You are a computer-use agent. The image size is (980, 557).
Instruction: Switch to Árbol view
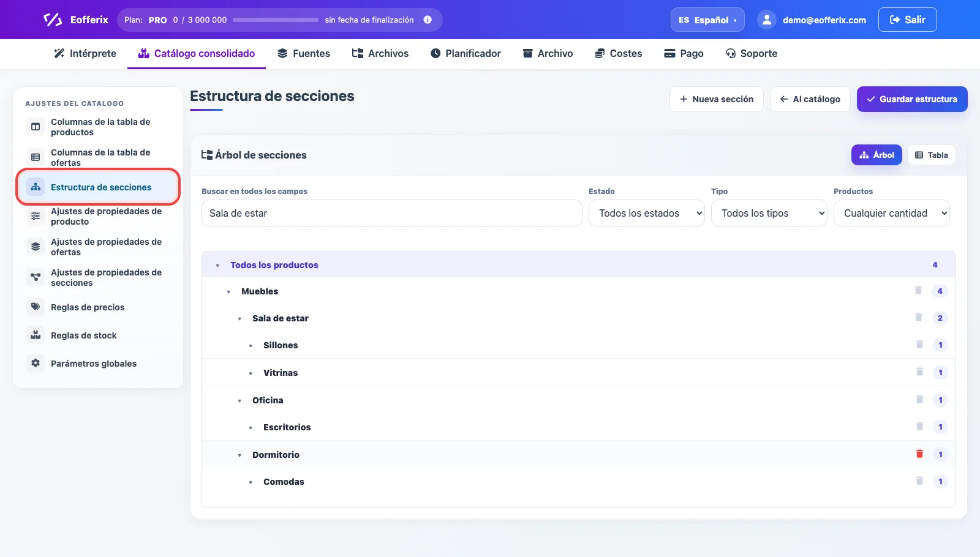tap(876, 155)
